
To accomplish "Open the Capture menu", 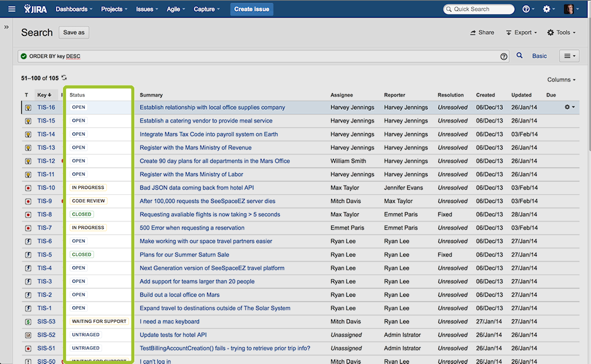I will [x=207, y=9].
